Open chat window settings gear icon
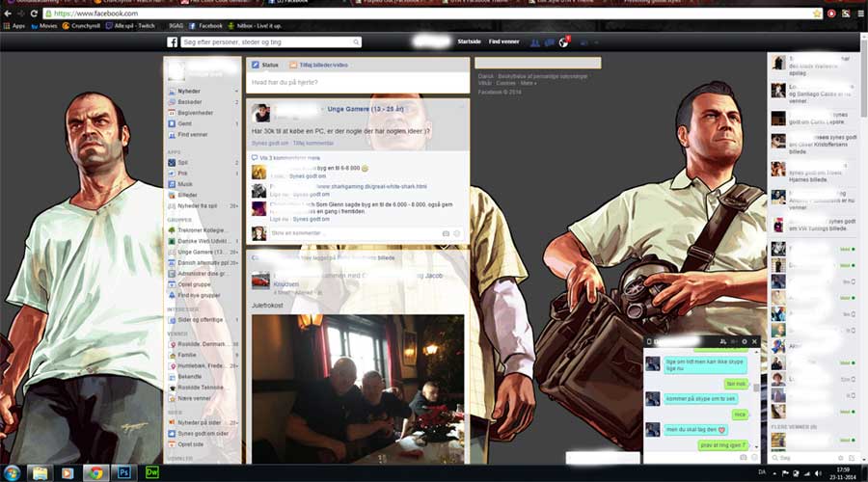This screenshot has width=868, height=482. [x=744, y=341]
